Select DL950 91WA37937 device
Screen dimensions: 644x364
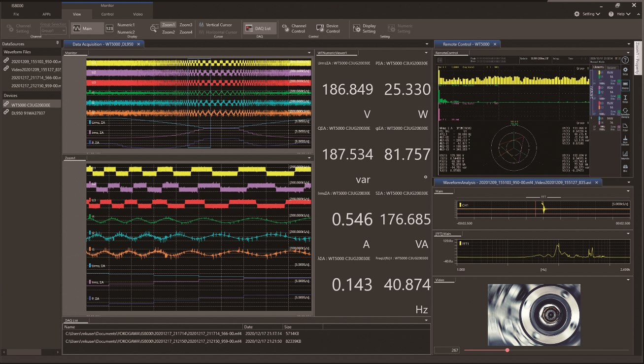click(28, 113)
